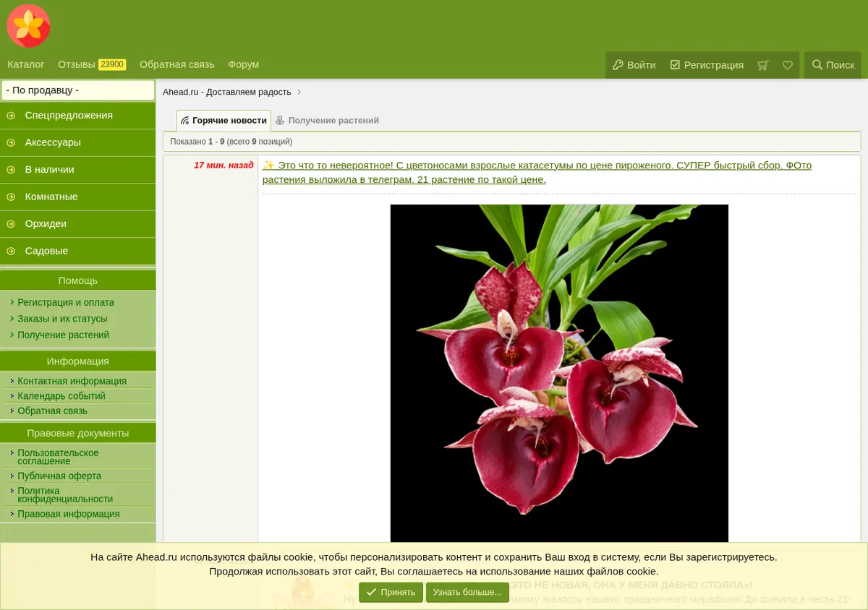Select the Горячие новости tab
This screenshot has height=610, width=868.
coord(224,121)
